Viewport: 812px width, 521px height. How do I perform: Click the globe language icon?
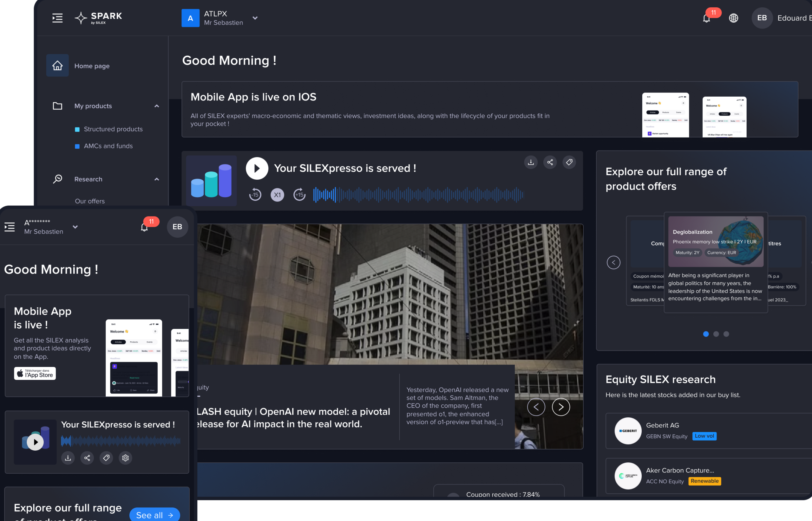pos(733,18)
